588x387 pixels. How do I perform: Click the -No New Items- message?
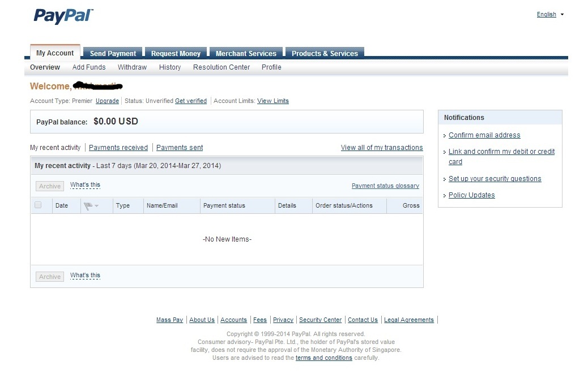point(227,239)
